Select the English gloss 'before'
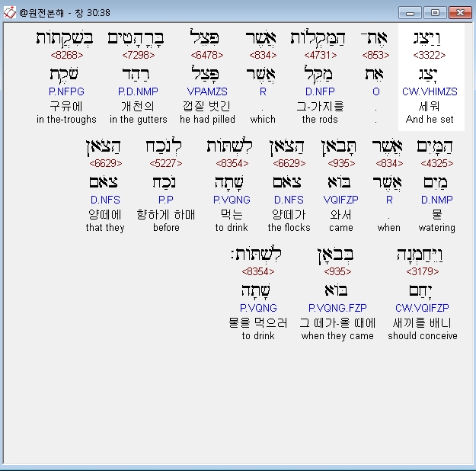 pos(166,228)
